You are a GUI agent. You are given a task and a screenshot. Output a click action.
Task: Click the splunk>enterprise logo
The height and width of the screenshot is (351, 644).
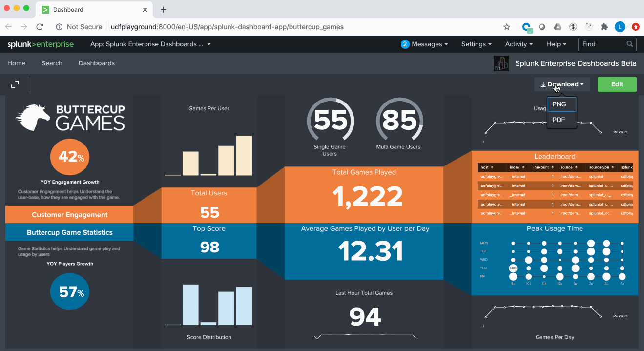pos(41,44)
